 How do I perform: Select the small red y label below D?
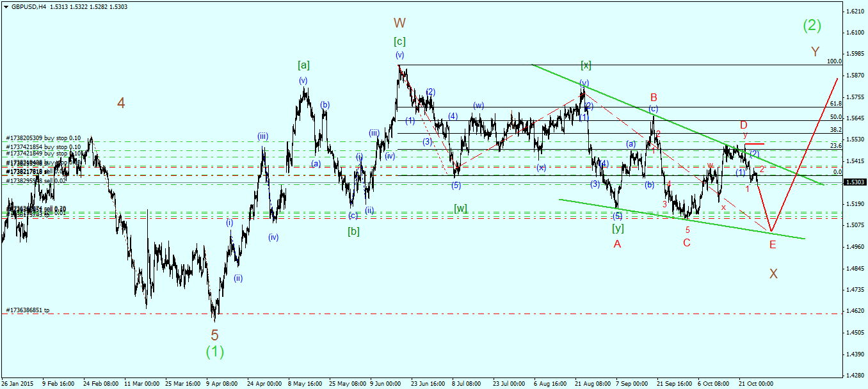(x=745, y=135)
